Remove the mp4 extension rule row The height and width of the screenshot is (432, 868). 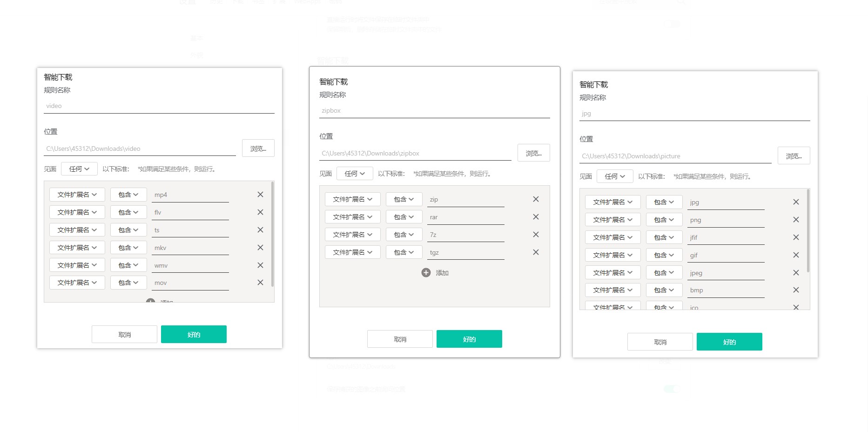(260, 195)
